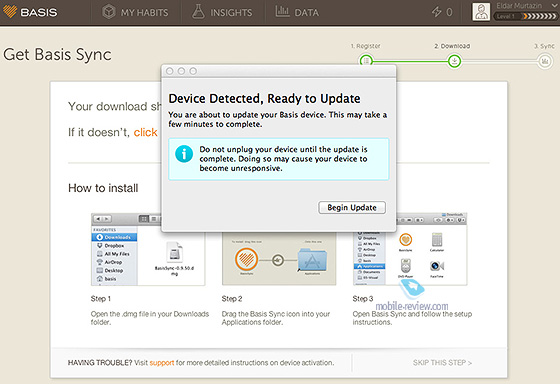Click the zoom button of update dialog

coord(193,71)
